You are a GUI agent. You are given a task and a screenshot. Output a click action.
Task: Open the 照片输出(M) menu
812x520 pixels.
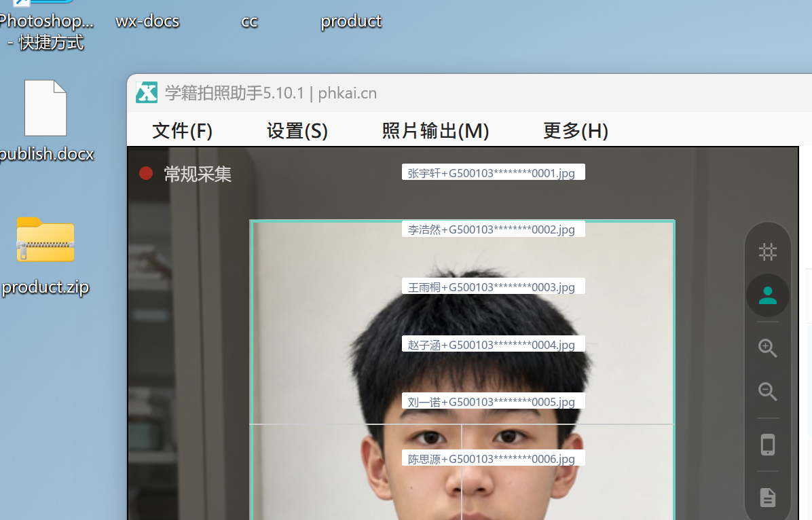(x=435, y=130)
